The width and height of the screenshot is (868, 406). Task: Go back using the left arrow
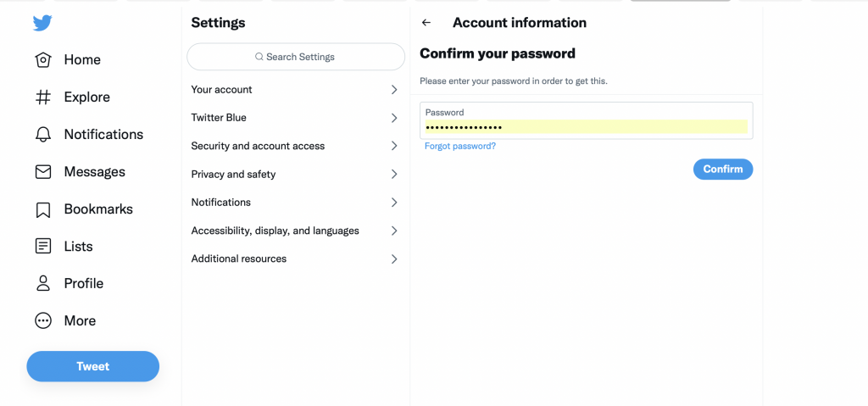(426, 23)
